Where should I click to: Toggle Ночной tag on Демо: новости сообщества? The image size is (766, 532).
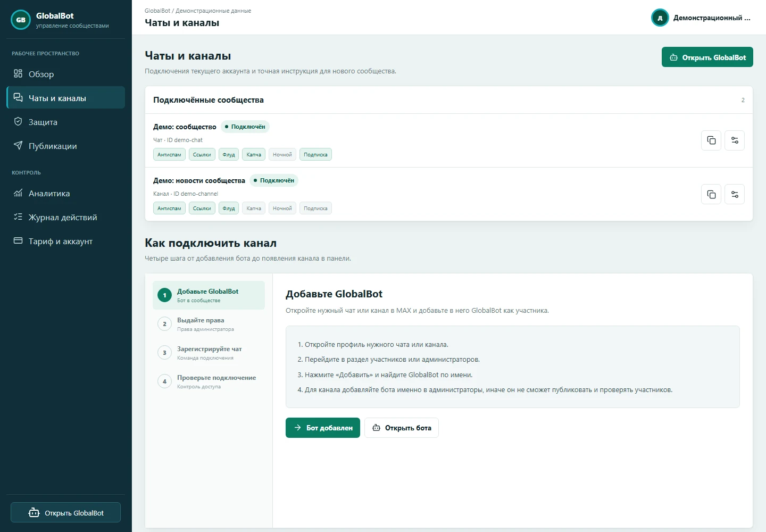(282, 209)
